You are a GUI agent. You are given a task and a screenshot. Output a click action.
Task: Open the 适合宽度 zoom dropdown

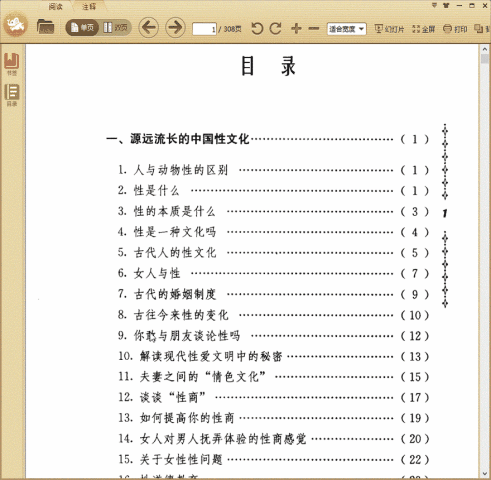coord(347,29)
